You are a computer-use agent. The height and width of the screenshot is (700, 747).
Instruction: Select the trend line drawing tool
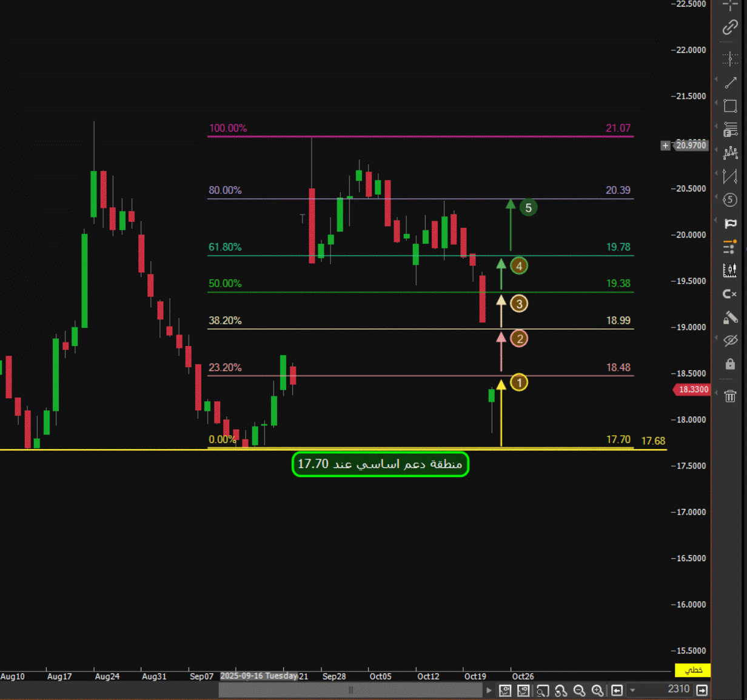[x=730, y=82]
